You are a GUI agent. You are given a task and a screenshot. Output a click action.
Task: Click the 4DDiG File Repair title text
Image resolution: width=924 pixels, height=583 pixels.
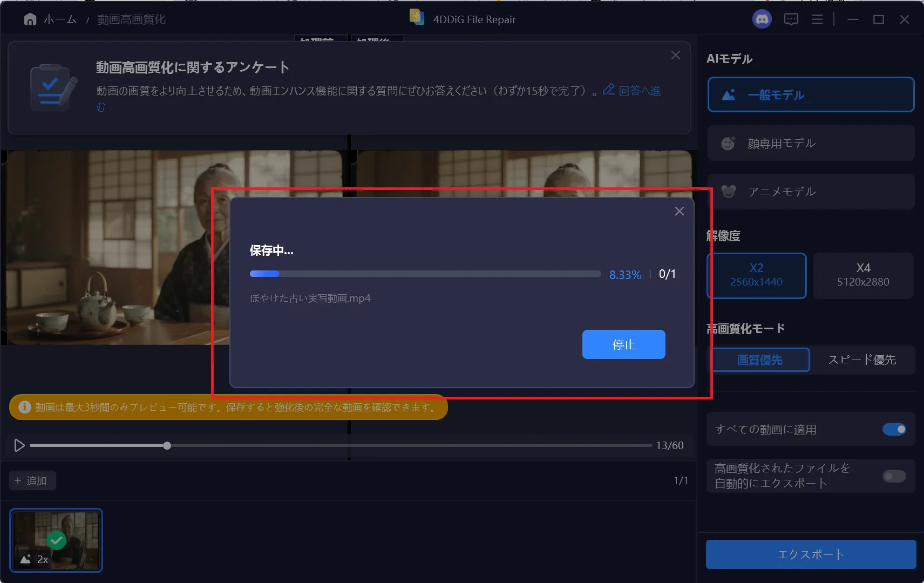pyautogui.click(x=474, y=19)
